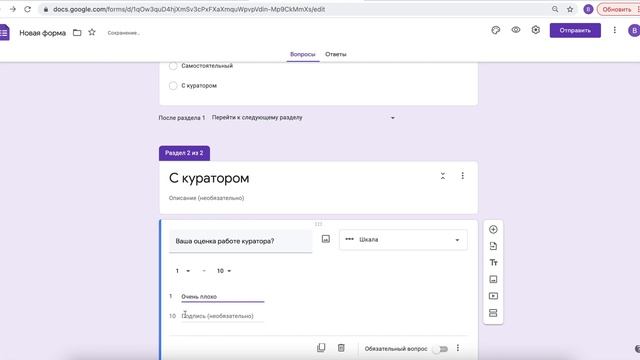Switch to 'Вопросы' tab

click(x=302, y=54)
